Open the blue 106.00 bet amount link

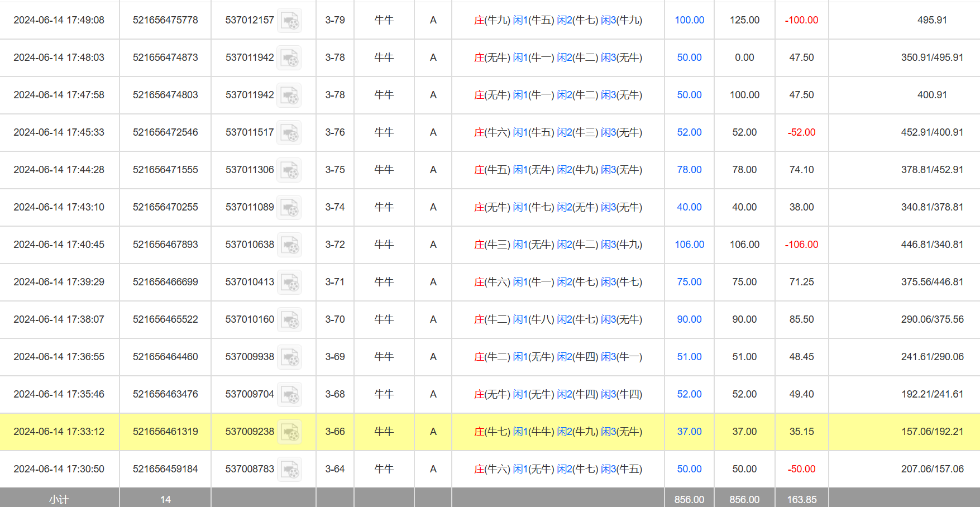point(689,245)
